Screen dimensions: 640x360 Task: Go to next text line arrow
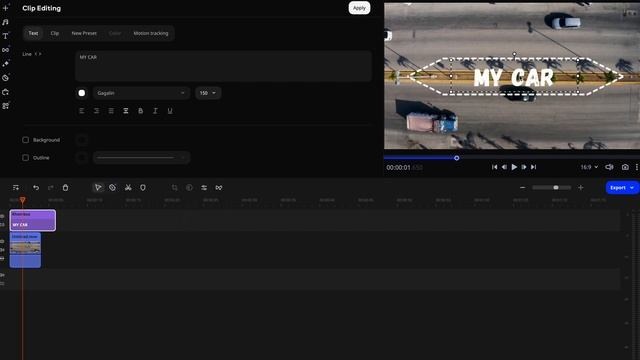pyautogui.click(x=40, y=54)
